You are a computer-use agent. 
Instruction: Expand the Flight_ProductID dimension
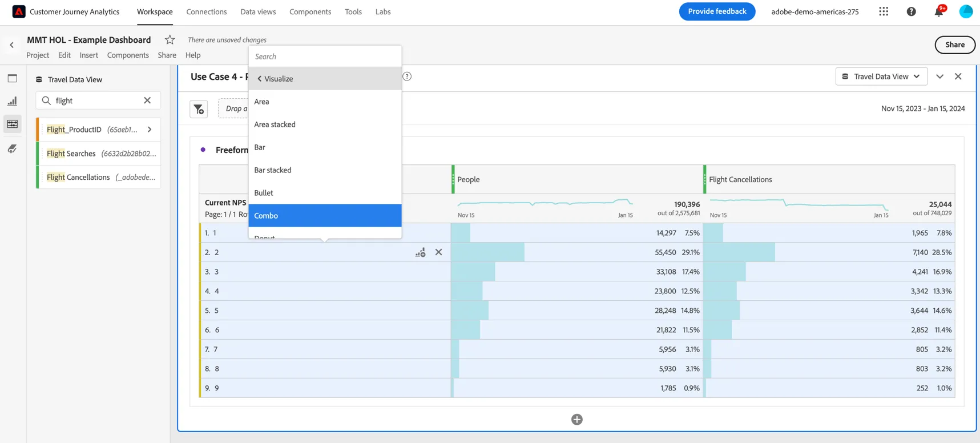pos(150,130)
